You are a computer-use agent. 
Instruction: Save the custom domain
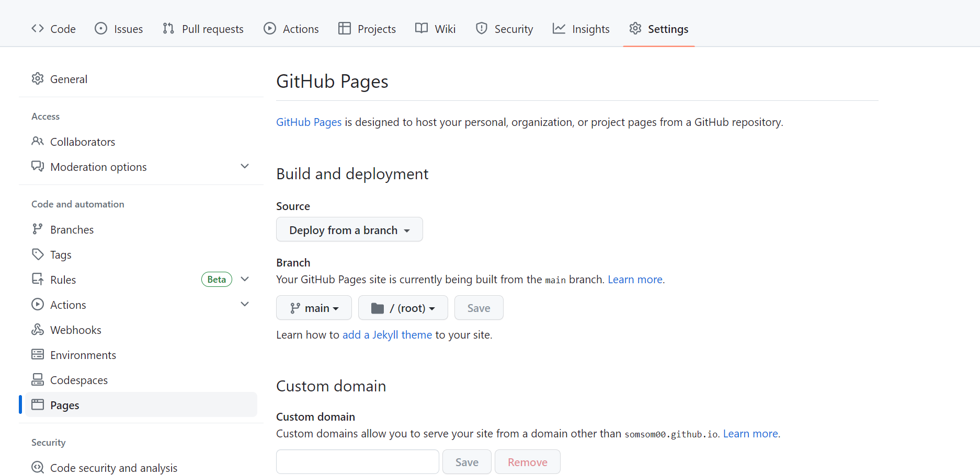point(467,462)
